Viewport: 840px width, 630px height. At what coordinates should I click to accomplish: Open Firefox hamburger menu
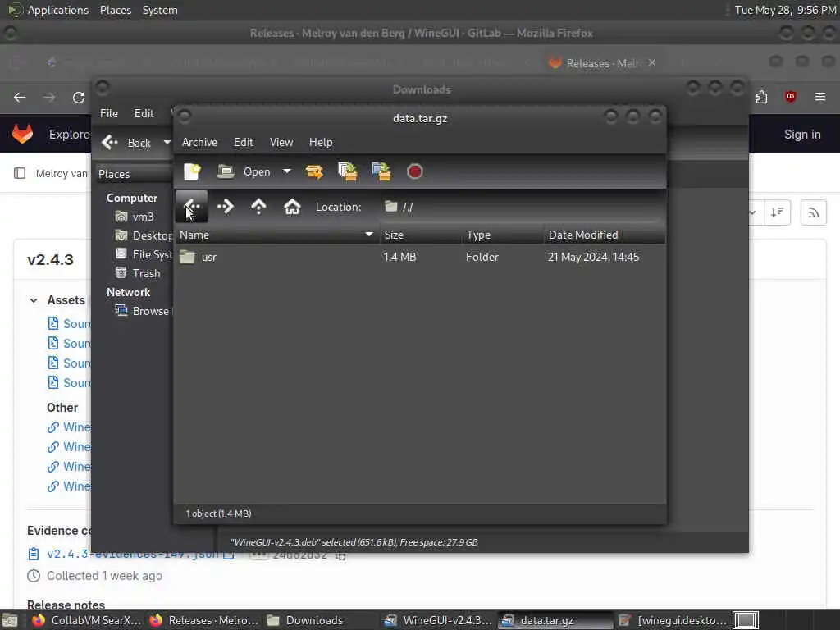820,97
